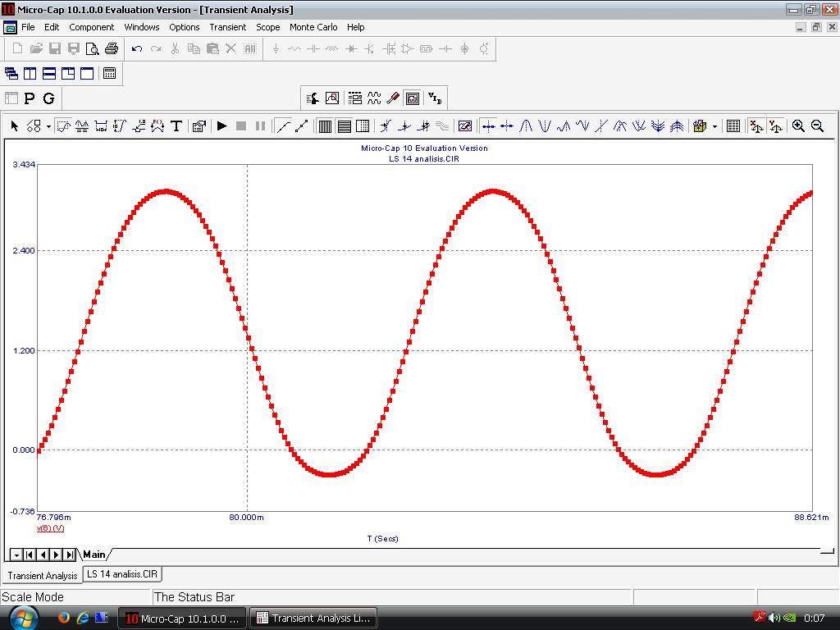Click the print icon
The width and height of the screenshot is (840, 630).
(112, 49)
